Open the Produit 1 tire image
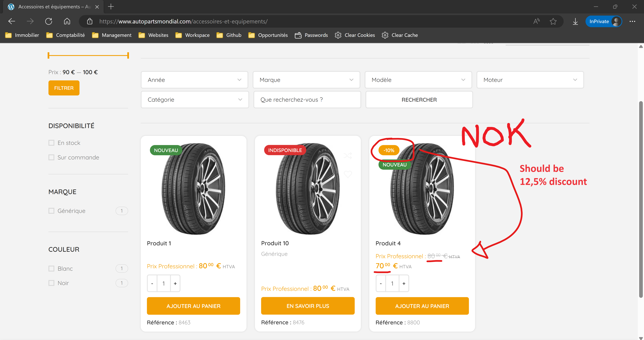The height and width of the screenshot is (340, 644). coord(194,189)
